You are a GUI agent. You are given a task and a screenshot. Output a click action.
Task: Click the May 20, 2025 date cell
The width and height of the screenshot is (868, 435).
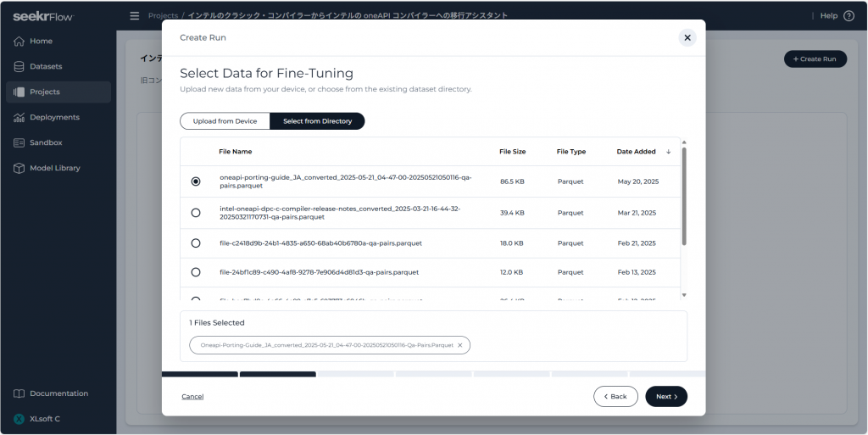(638, 181)
